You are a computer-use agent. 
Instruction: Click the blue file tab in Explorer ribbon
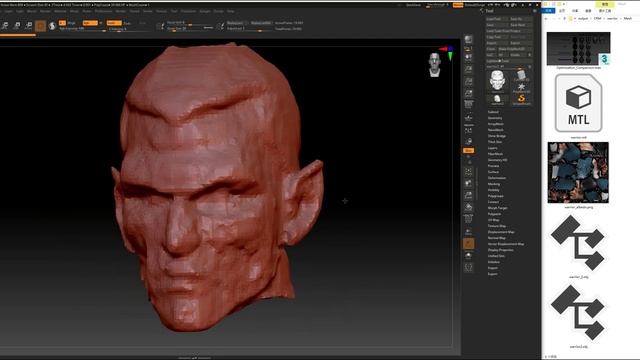[549, 11]
